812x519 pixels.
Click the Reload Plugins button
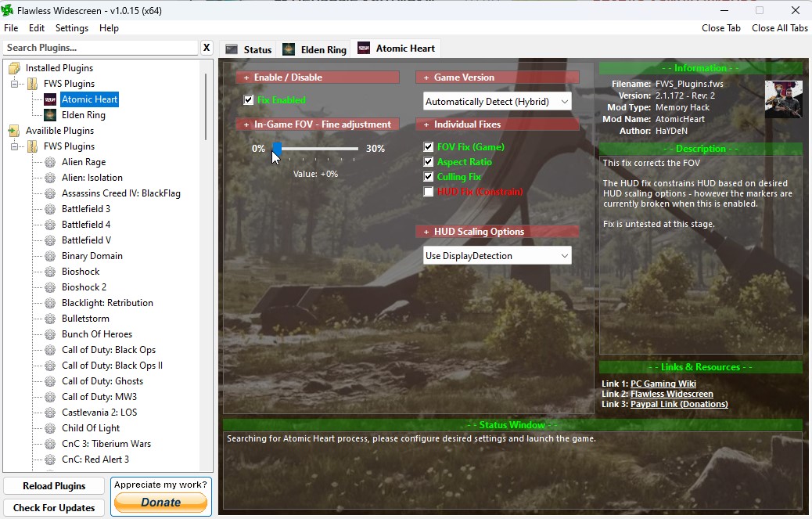tap(54, 486)
